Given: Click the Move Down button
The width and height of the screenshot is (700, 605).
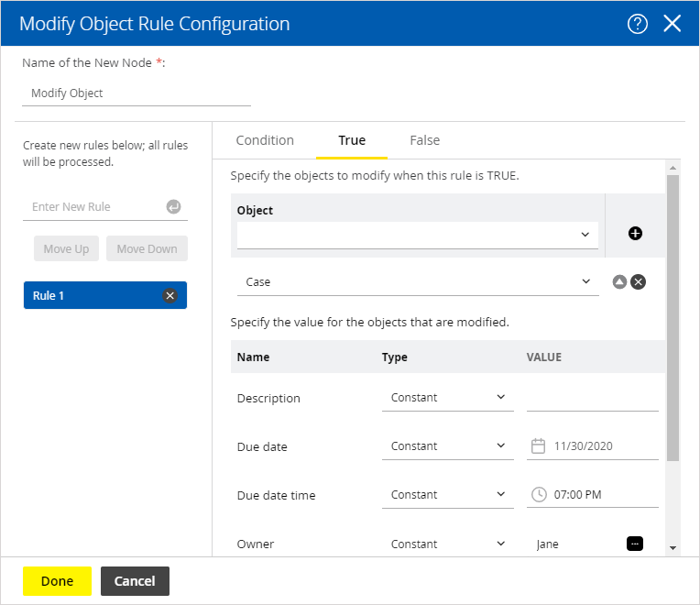Looking at the screenshot, I should click(147, 248).
